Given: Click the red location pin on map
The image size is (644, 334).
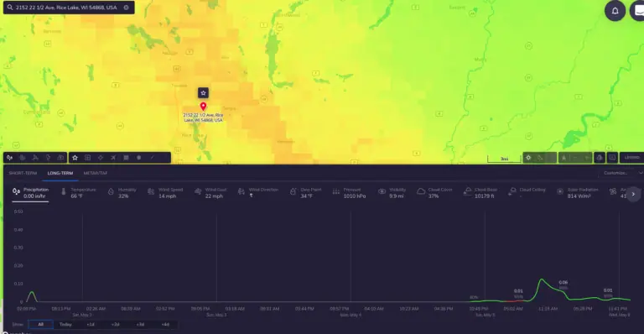Looking at the screenshot, I should point(203,107).
